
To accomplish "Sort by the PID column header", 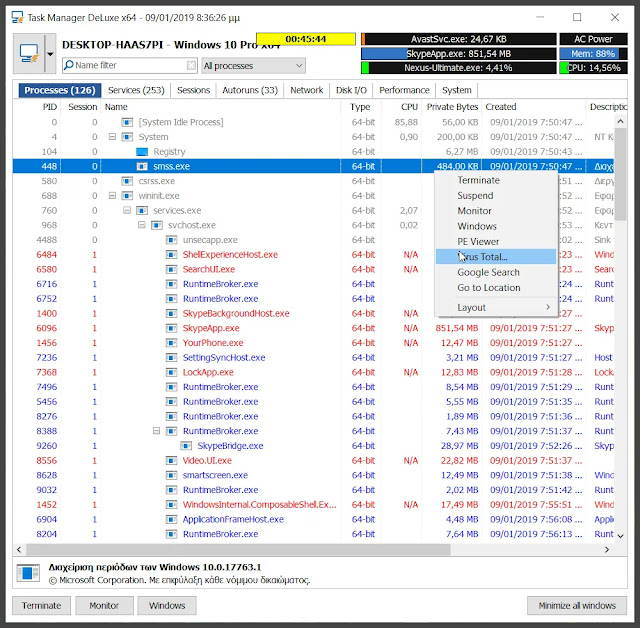I will (x=50, y=107).
